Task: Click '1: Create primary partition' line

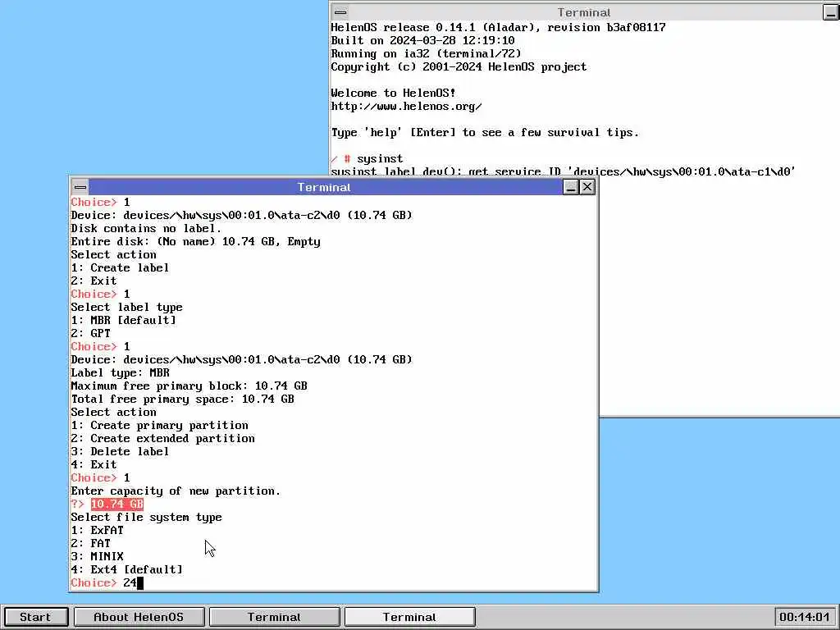Action: coord(160,426)
